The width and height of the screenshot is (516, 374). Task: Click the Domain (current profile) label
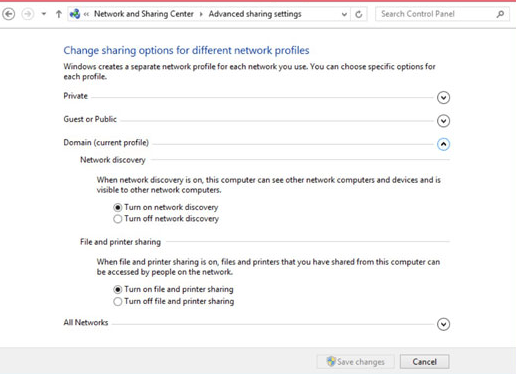click(106, 143)
